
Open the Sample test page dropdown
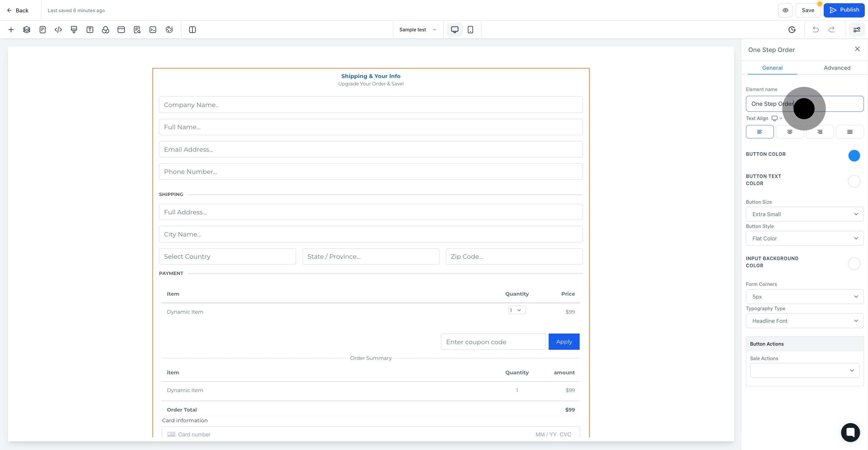418,30
